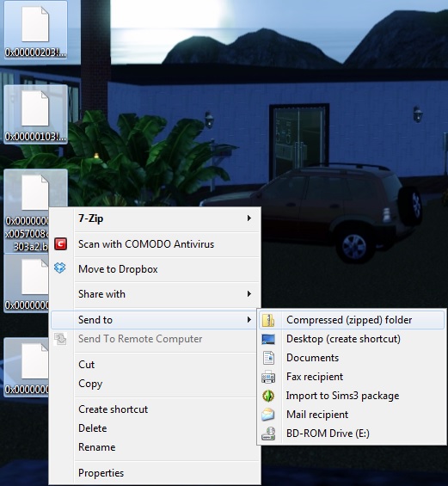Viewport: 448px width, 486px height.
Task: Click the Fax recipient printer icon
Action: click(x=268, y=377)
